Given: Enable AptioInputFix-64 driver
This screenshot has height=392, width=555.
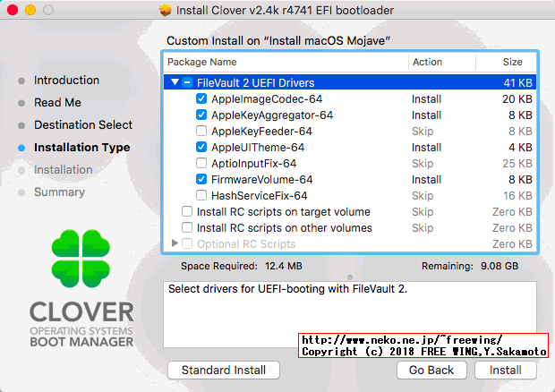Looking at the screenshot, I should pos(201,163).
